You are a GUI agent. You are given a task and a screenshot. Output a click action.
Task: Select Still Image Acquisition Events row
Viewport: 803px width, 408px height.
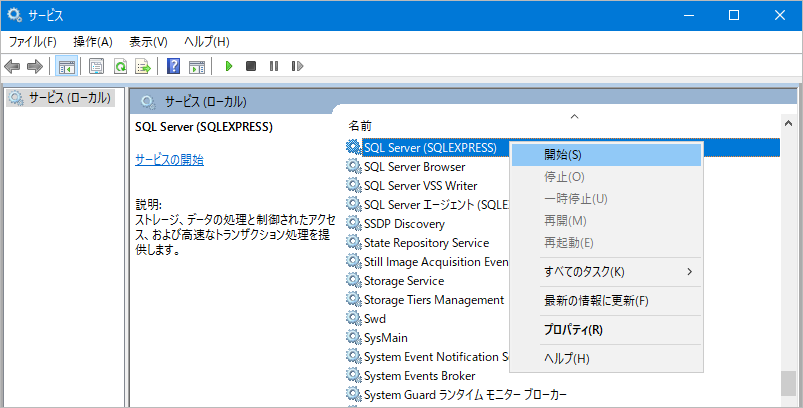click(x=436, y=262)
